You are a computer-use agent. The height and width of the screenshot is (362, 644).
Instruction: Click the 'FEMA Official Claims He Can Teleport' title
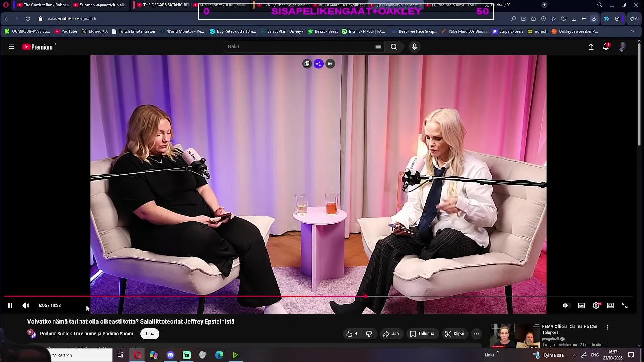pos(570,329)
